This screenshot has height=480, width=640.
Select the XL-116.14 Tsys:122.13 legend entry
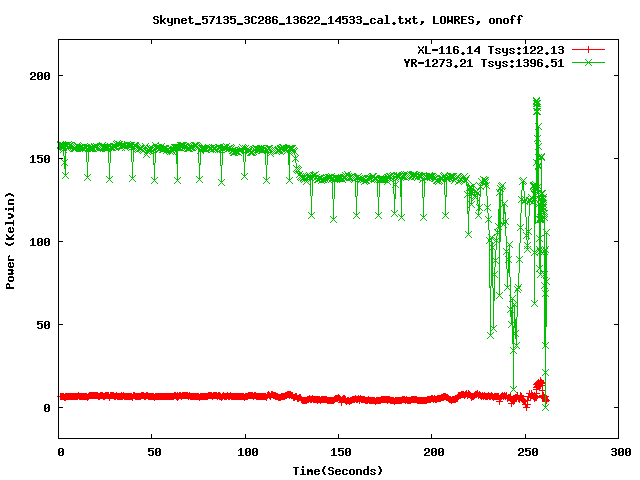(491, 50)
